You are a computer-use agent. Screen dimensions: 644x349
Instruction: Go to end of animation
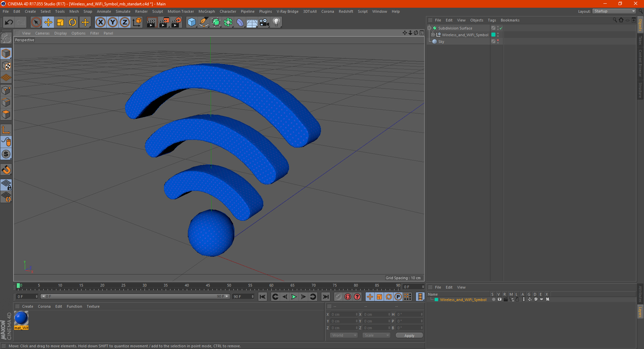click(x=325, y=297)
